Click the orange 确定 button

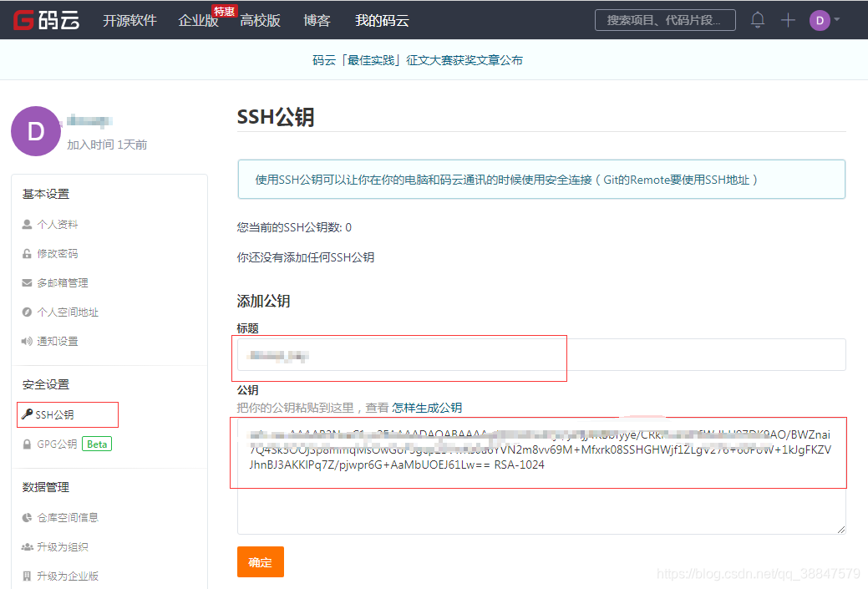point(260,562)
